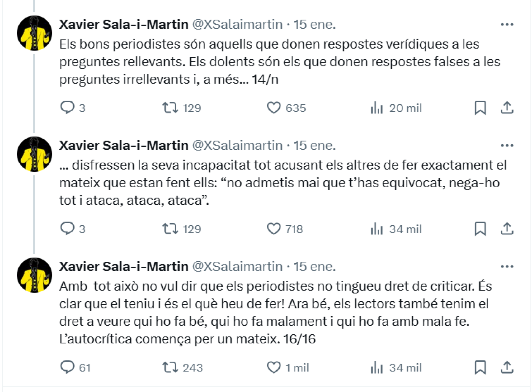Select Xavier Sala-i-Martin's name on the middle tweet
The height and width of the screenshot is (392, 532).
click(x=123, y=145)
